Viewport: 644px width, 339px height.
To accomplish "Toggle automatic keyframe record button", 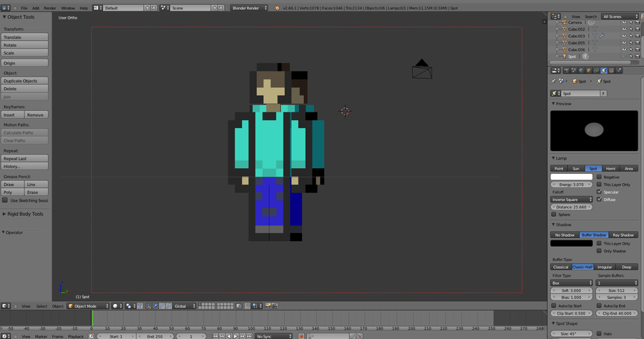I will coord(301,336).
